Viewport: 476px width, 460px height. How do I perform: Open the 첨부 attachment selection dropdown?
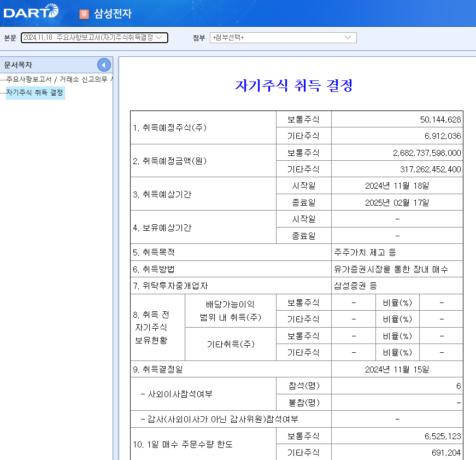tap(283, 38)
